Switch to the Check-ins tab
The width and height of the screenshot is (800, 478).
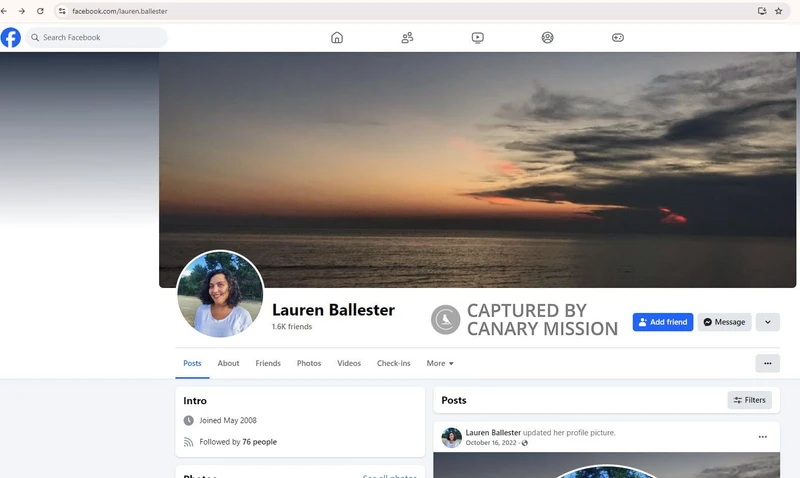(393, 363)
